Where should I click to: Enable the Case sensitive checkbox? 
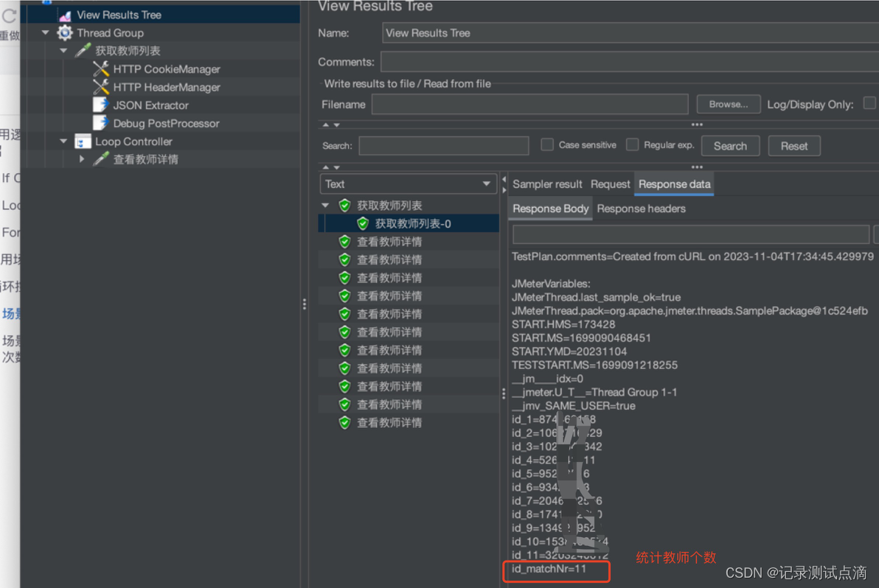[547, 144]
